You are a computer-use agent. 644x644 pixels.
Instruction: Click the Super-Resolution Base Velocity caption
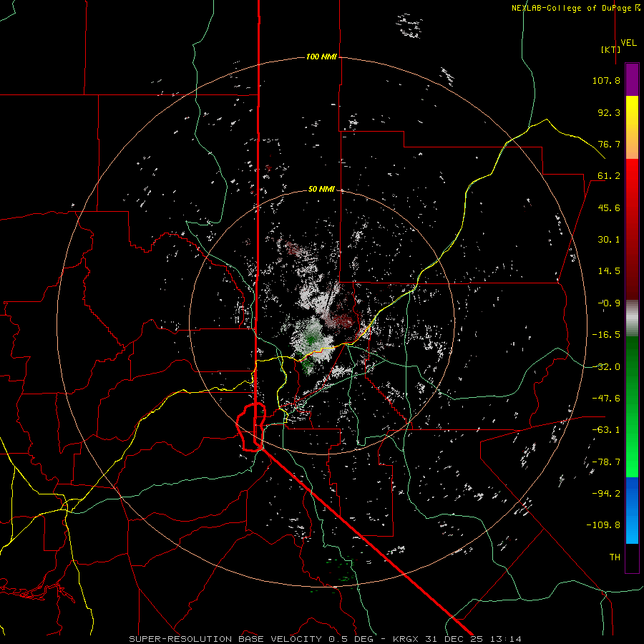point(326,639)
